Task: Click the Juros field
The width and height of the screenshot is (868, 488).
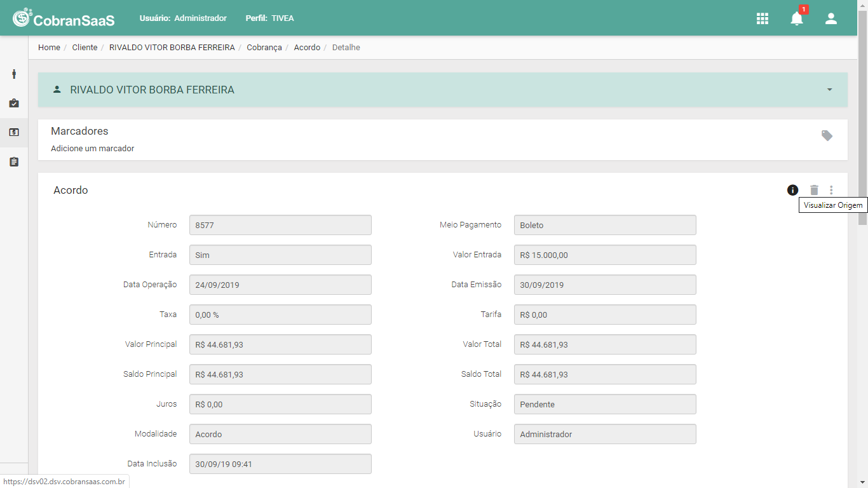Action: (x=280, y=404)
